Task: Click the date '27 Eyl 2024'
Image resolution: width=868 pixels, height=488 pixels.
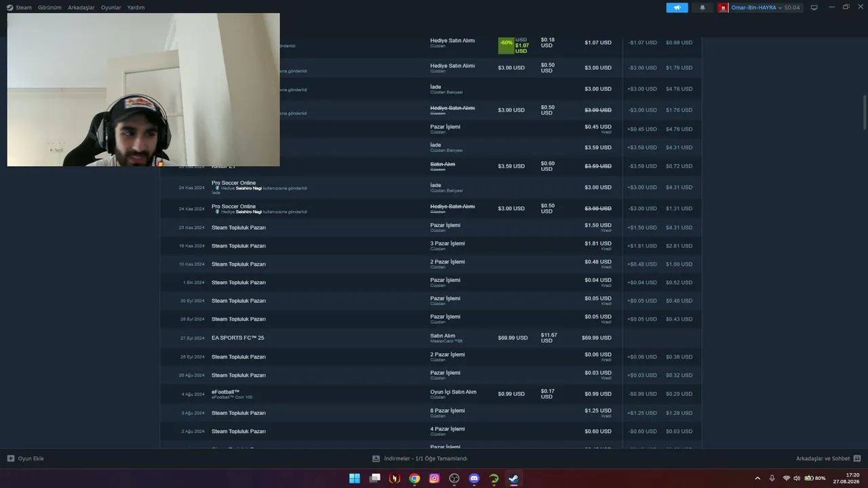Action: [x=192, y=338]
